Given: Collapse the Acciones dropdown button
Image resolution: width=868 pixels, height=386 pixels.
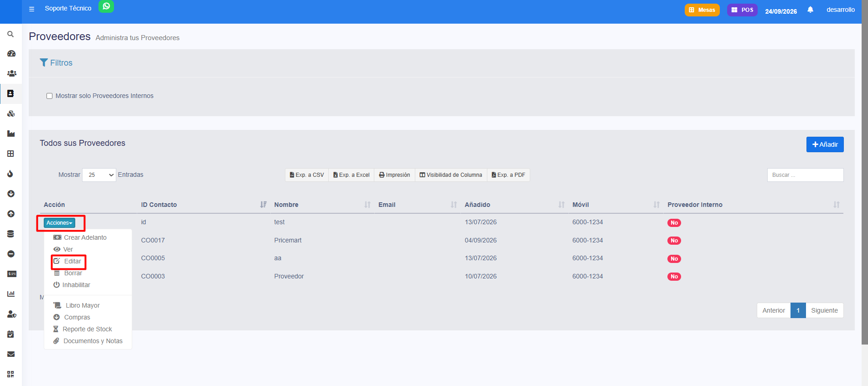Looking at the screenshot, I should pos(59,223).
